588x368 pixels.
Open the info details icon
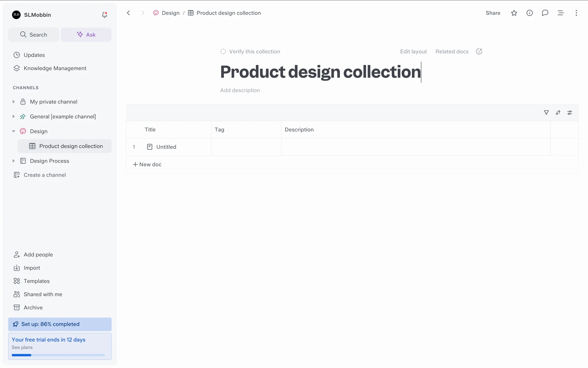click(530, 13)
